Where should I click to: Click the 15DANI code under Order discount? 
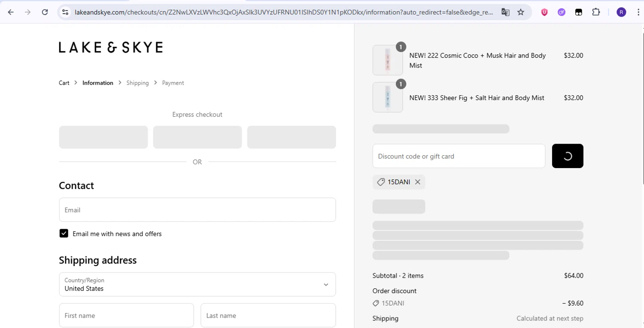click(393, 303)
